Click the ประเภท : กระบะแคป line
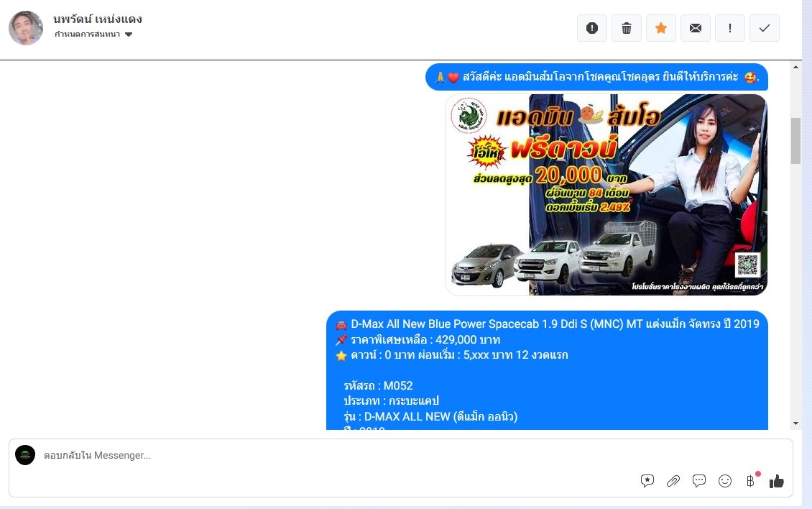The width and height of the screenshot is (812, 509). 391,401
